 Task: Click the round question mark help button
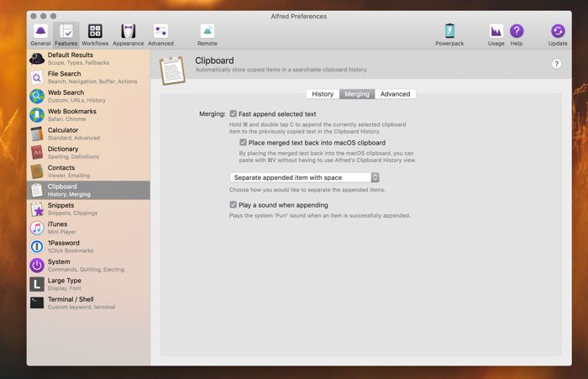[x=556, y=64]
